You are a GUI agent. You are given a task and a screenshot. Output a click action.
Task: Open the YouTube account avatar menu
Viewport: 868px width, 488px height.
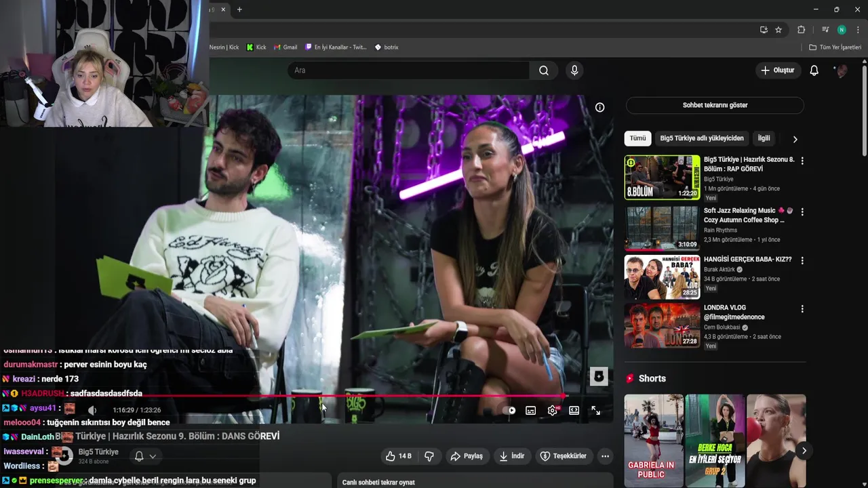[842, 70]
